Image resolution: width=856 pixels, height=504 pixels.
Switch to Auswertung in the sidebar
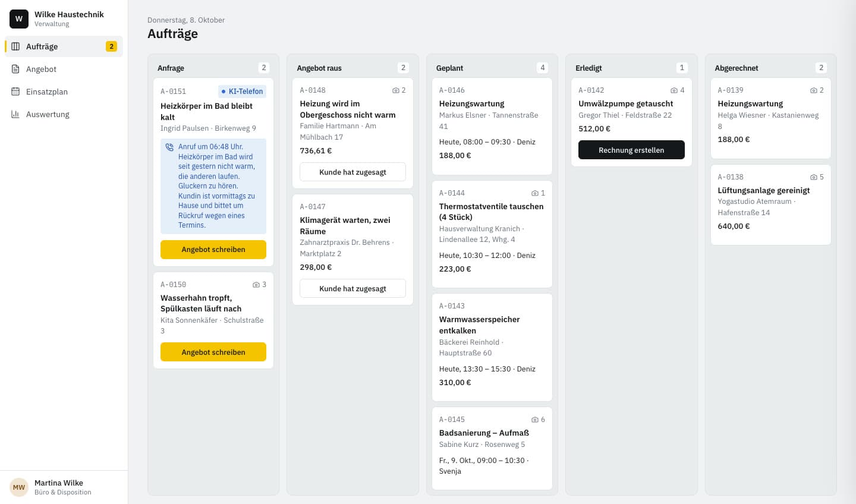pyautogui.click(x=64, y=114)
